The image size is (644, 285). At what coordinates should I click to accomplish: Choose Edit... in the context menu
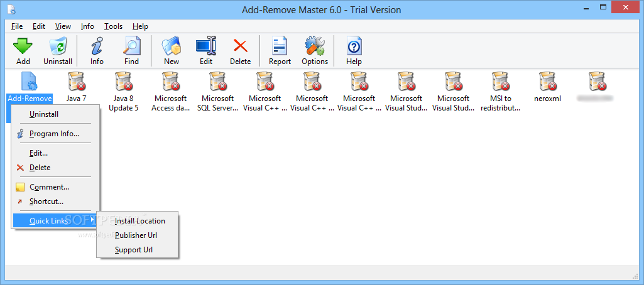pos(55,153)
